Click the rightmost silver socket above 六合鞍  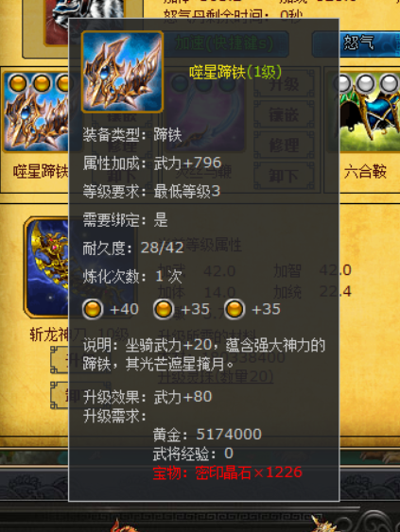click(x=390, y=83)
